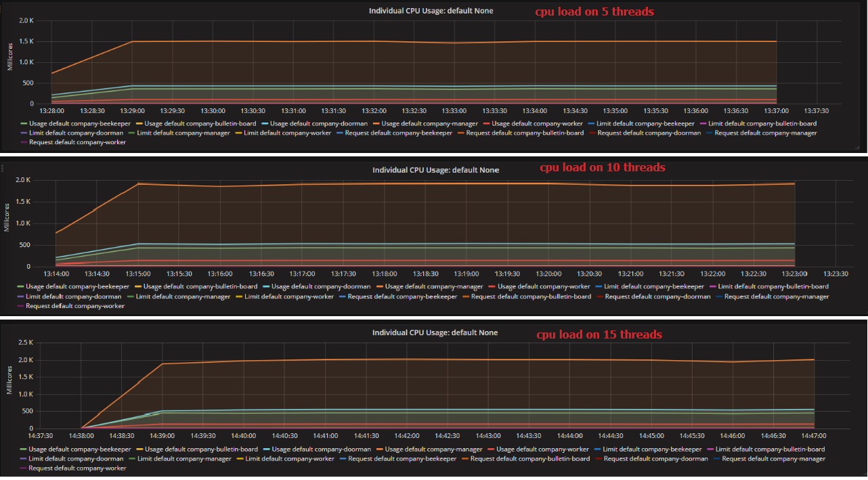Click the orange company-manager line in bottom chart
868x480 pixels.
[474, 359]
